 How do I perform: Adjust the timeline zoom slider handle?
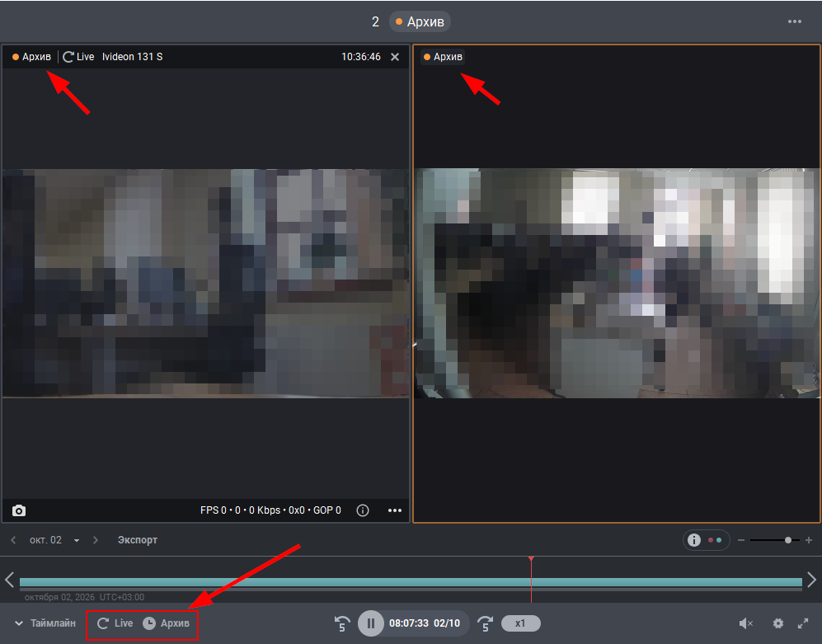[x=788, y=540]
